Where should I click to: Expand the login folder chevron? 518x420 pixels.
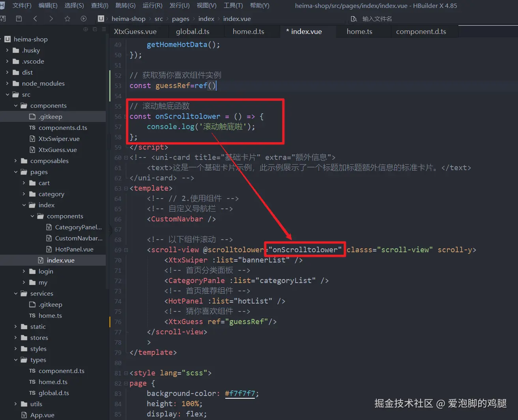[x=24, y=271]
